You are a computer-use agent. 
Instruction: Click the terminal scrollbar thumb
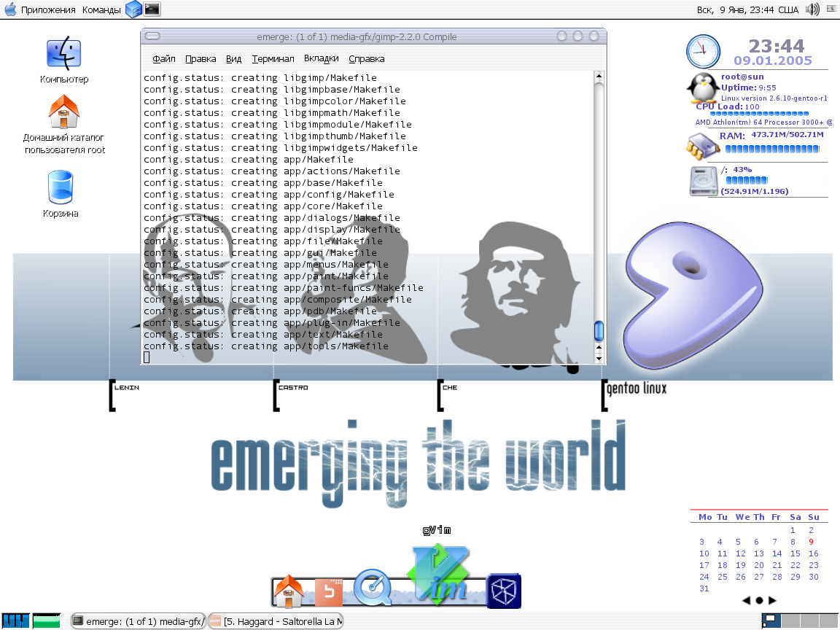tap(599, 331)
